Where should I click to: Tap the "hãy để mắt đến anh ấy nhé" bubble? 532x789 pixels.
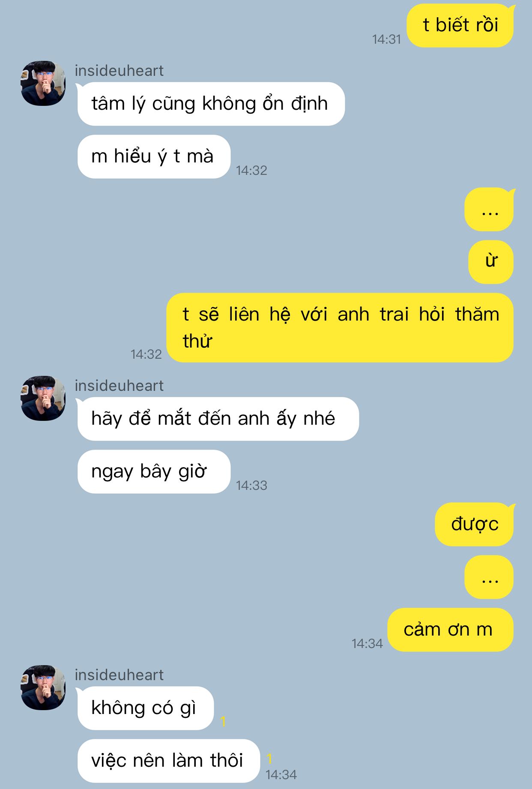point(218,419)
